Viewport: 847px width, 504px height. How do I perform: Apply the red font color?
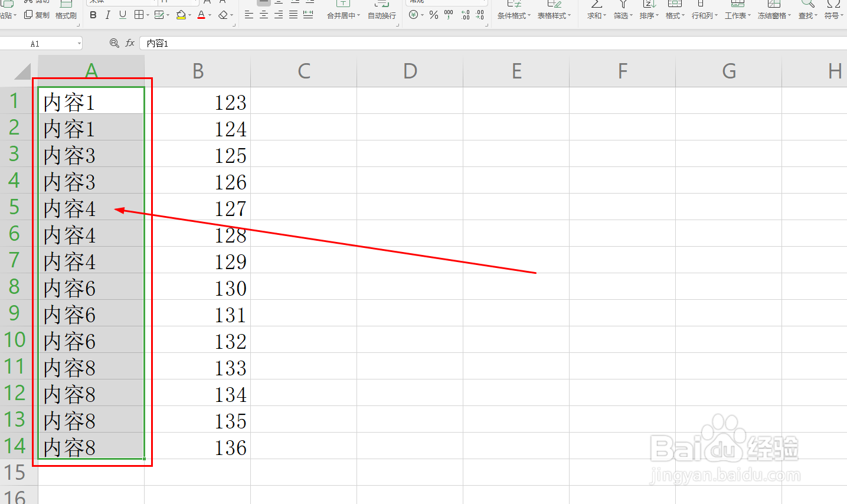[x=201, y=15]
